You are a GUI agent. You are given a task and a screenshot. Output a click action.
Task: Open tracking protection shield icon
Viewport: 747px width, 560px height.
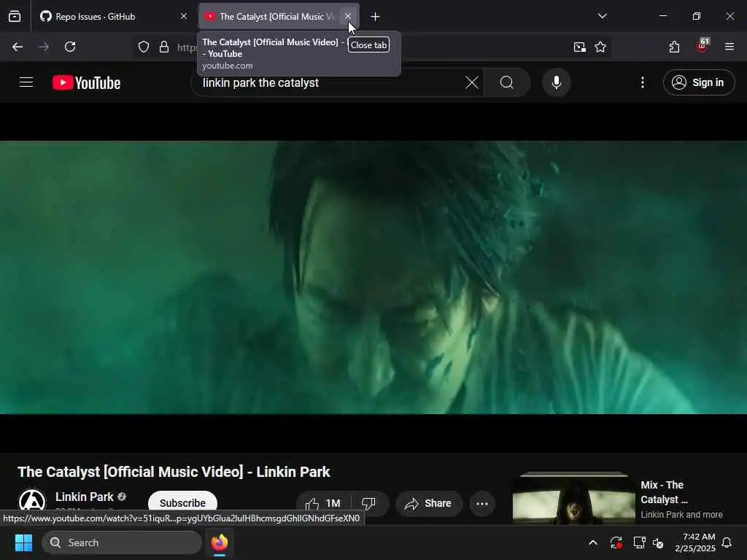144,47
